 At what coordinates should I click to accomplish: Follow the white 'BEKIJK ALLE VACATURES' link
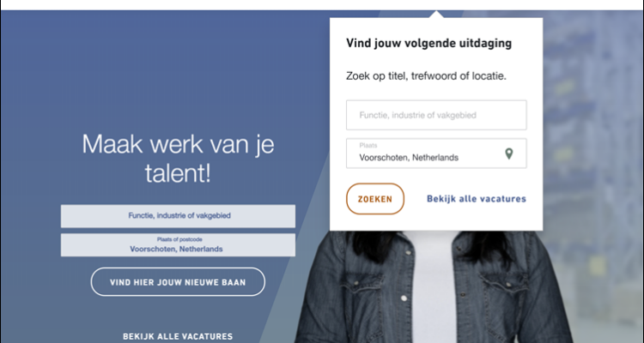(x=178, y=336)
